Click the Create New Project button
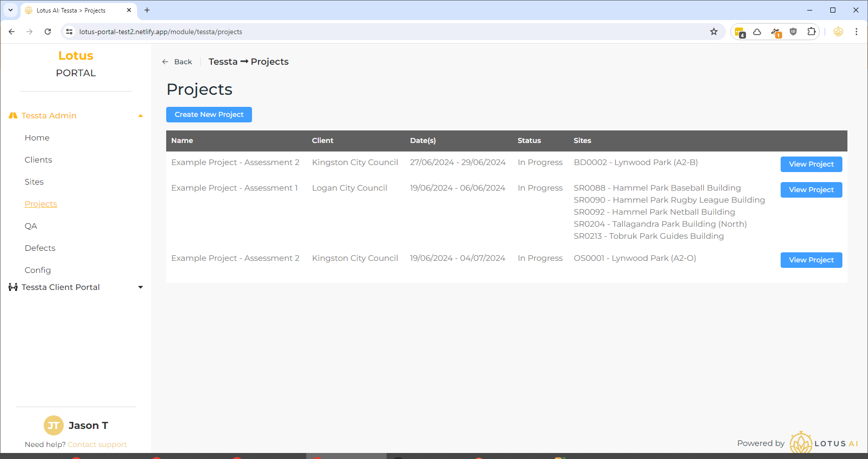The image size is (868, 459). click(x=209, y=114)
